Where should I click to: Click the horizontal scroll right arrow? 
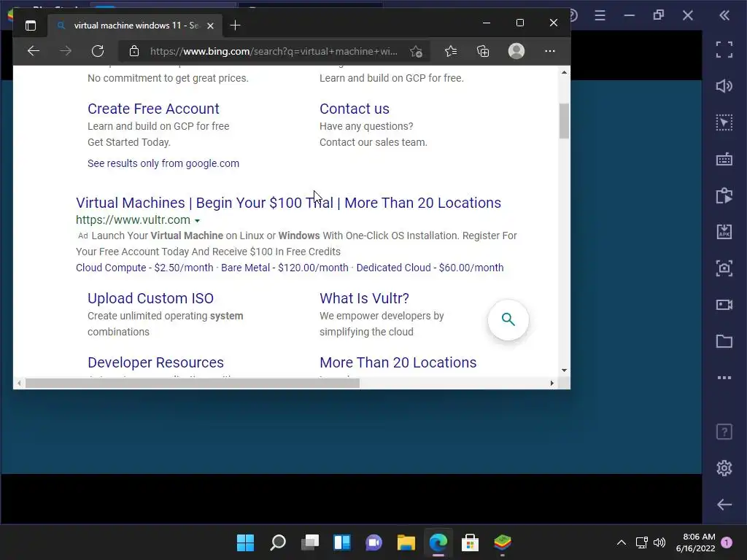tap(551, 384)
